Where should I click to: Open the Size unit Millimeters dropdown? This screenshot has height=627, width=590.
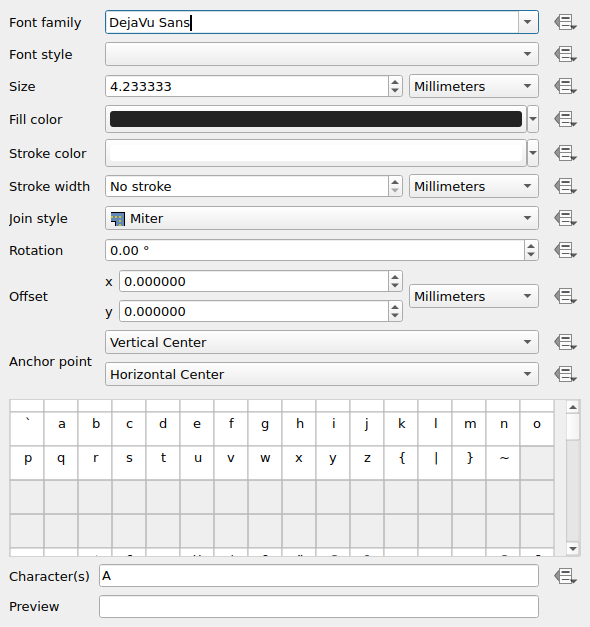click(x=474, y=86)
